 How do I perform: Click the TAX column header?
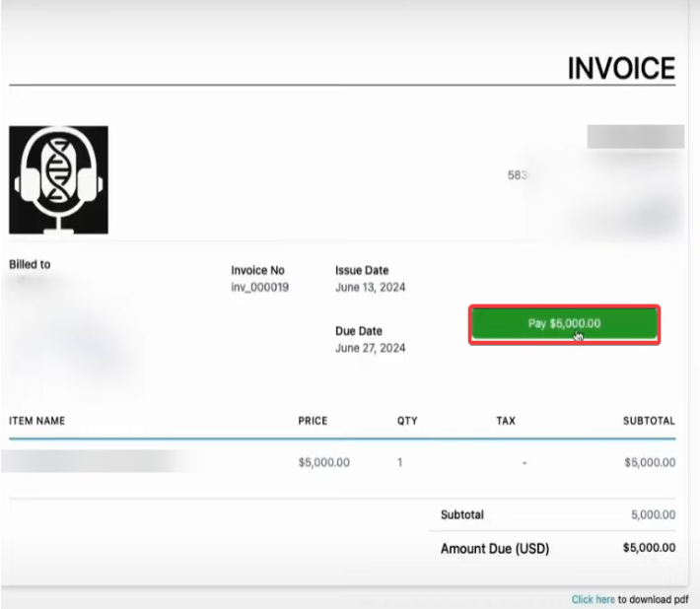coord(506,421)
